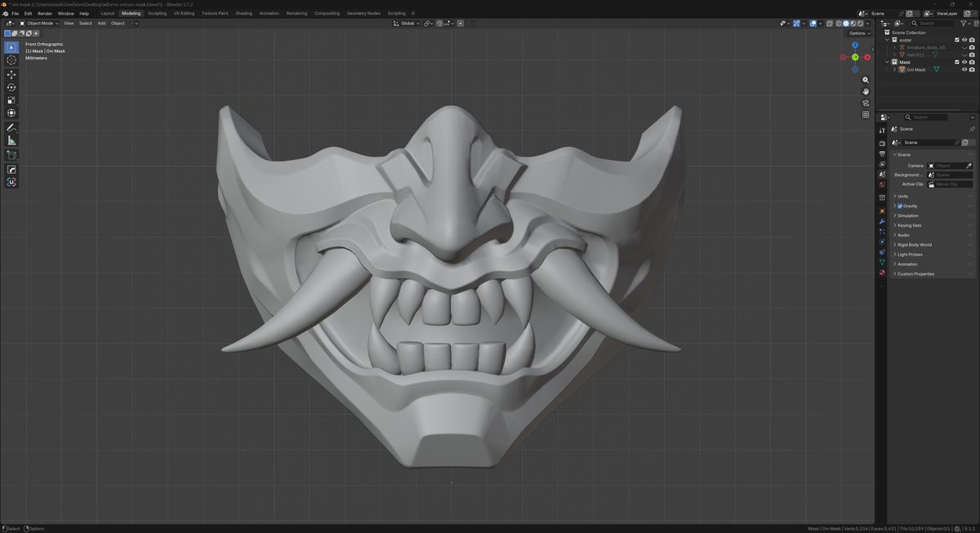Click the red X axis gizmo ball

click(x=866, y=57)
